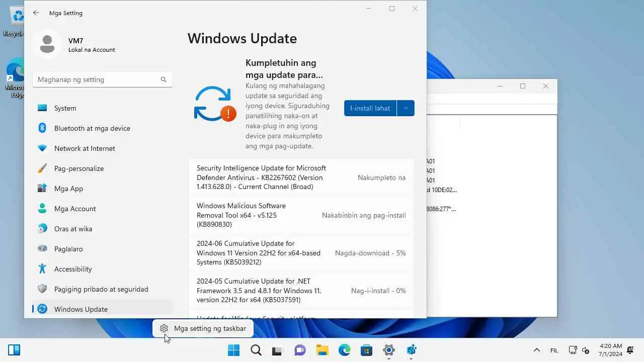Maximize the background window

click(523, 86)
